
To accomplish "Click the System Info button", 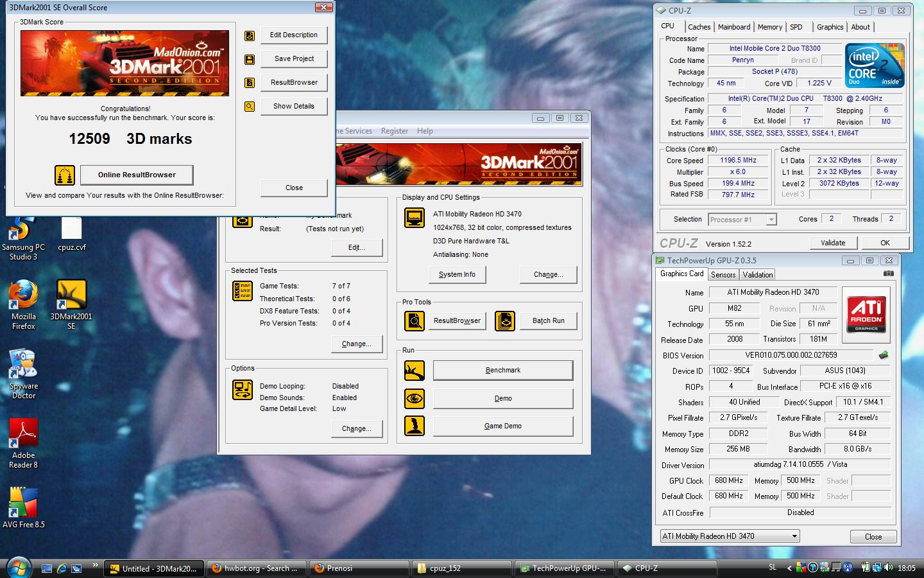I will pyautogui.click(x=457, y=275).
